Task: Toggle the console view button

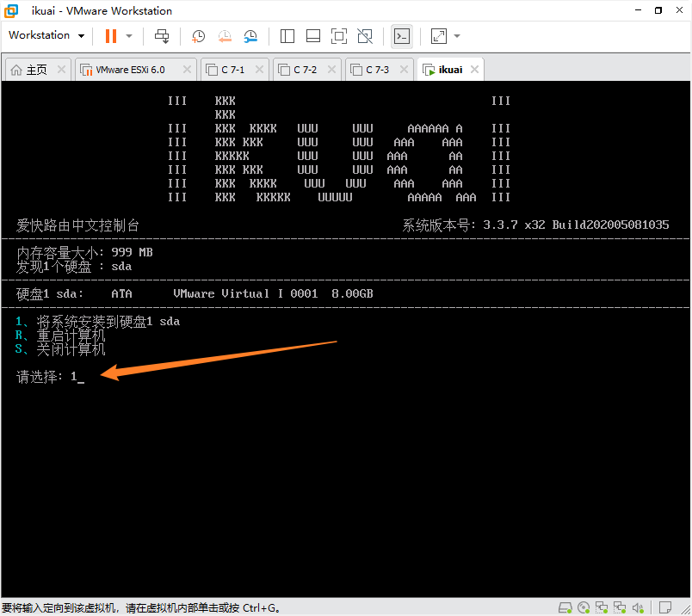Action: [x=401, y=36]
